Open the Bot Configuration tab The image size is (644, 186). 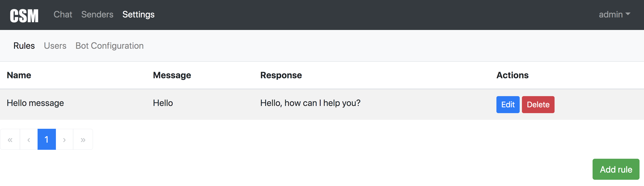tap(110, 46)
